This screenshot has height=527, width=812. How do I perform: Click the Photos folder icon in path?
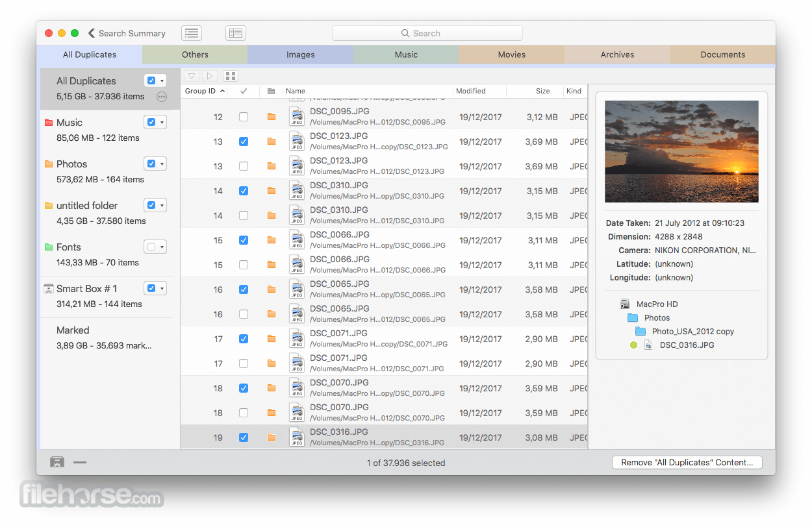(x=633, y=318)
